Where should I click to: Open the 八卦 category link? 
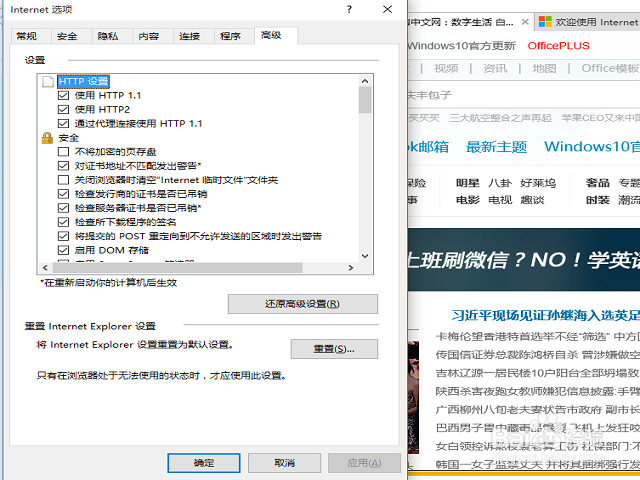point(500,183)
